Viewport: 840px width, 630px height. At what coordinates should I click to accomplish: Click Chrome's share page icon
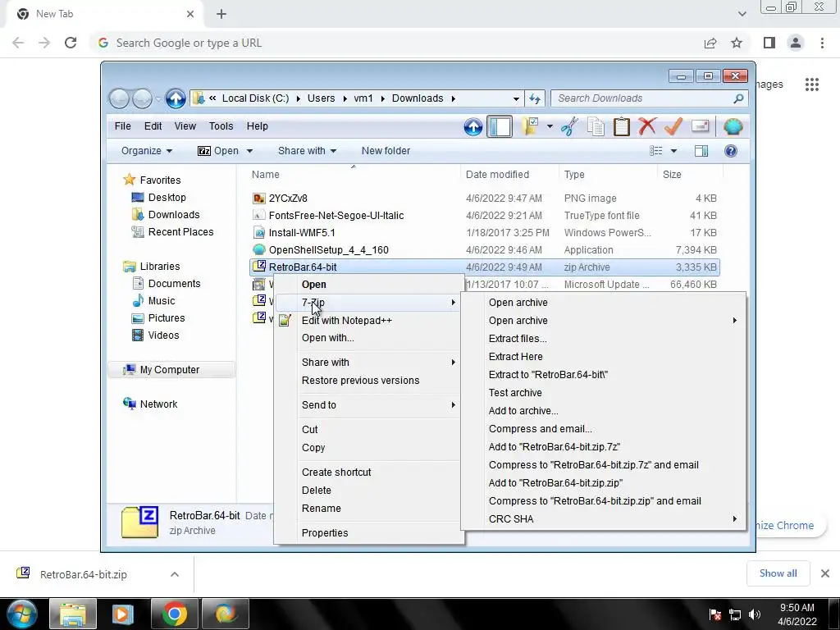click(x=710, y=43)
